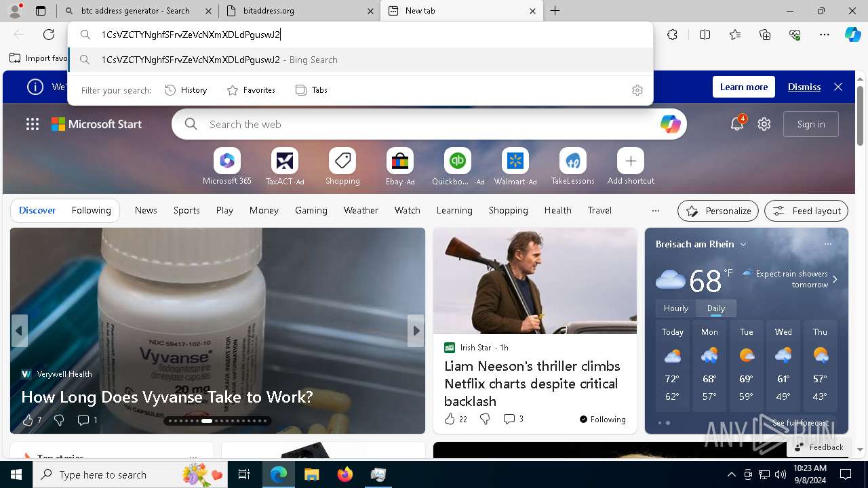Open notifications bell with badge
868x488 pixels.
(x=736, y=124)
